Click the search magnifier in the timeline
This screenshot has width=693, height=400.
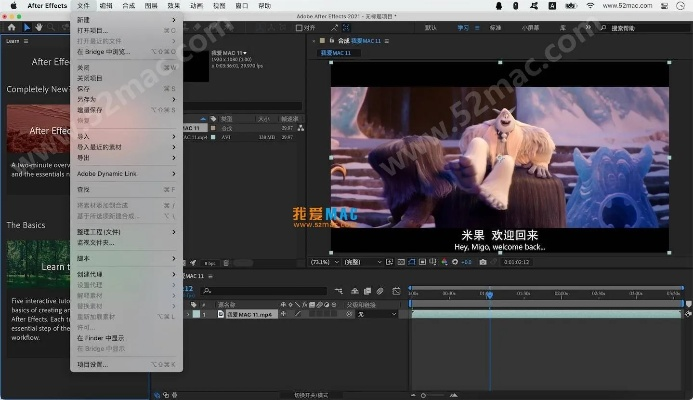click(x=205, y=291)
